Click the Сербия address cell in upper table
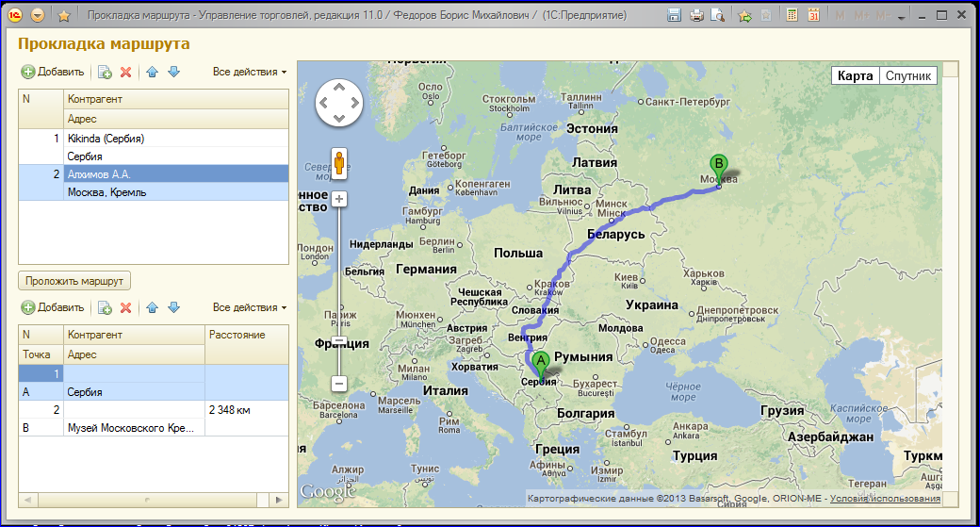 click(176, 156)
